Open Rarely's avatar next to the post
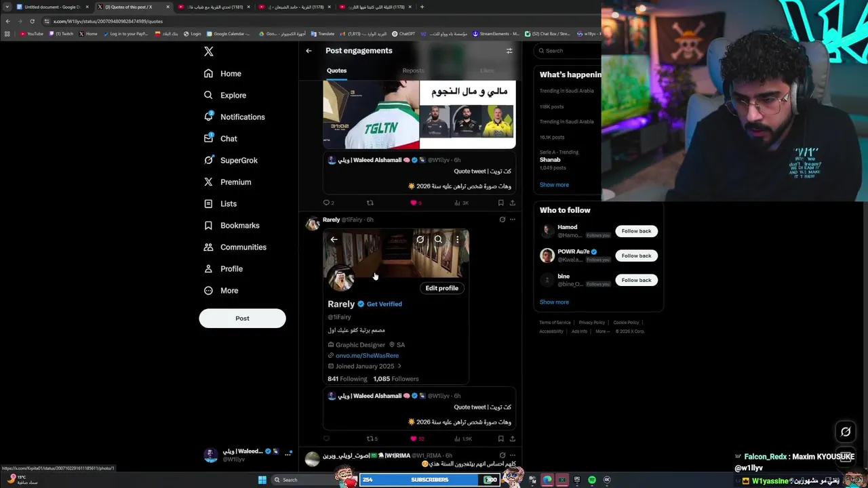This screenshot has width=868, height=488. (312, 224)
